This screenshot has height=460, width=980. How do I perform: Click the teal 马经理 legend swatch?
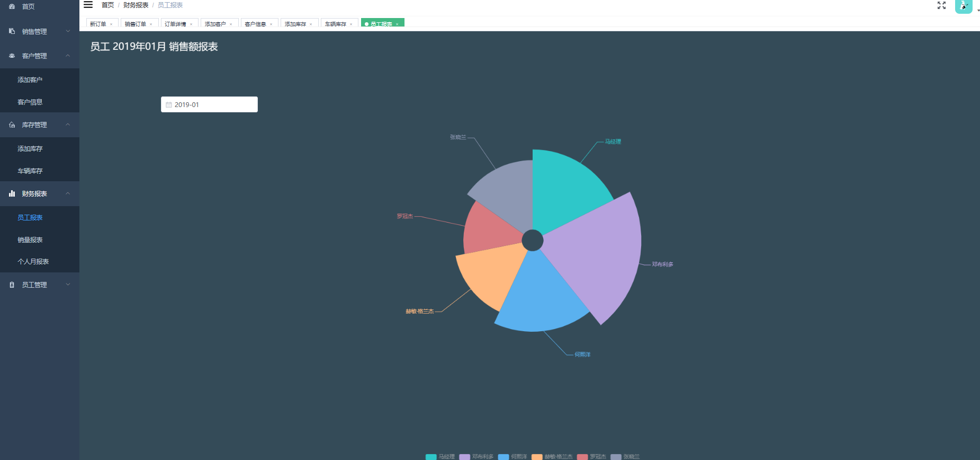[x=431, y=457]
